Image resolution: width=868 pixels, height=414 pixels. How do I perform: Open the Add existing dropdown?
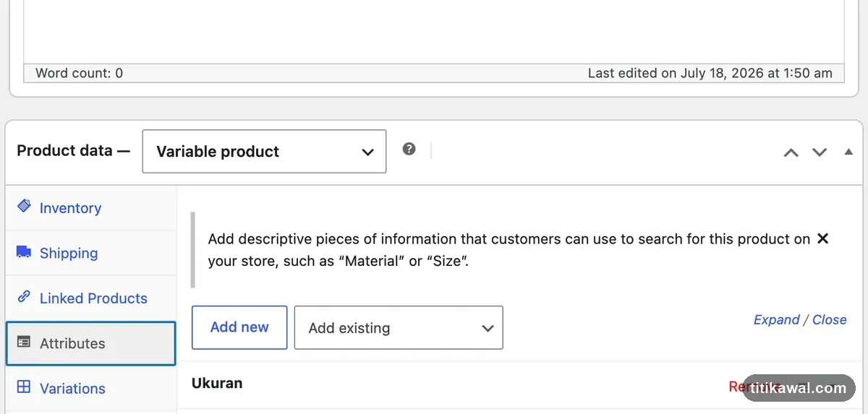399,328
